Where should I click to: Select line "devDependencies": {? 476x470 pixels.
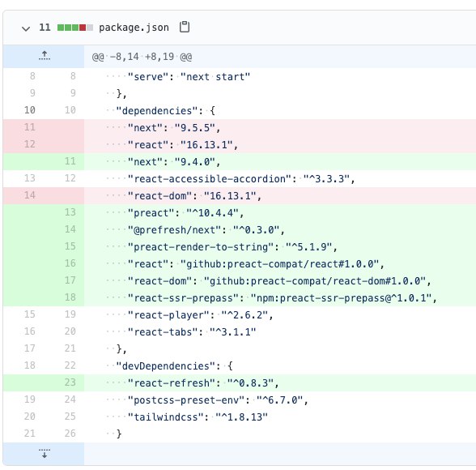point(240,365)
